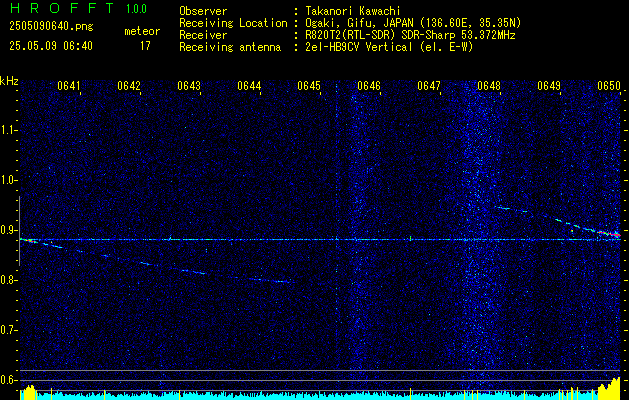This screenshot has width=629, height=400.
Task: Click the HROFFT program title
Action: pyautogui.click(x=62, y=8)
